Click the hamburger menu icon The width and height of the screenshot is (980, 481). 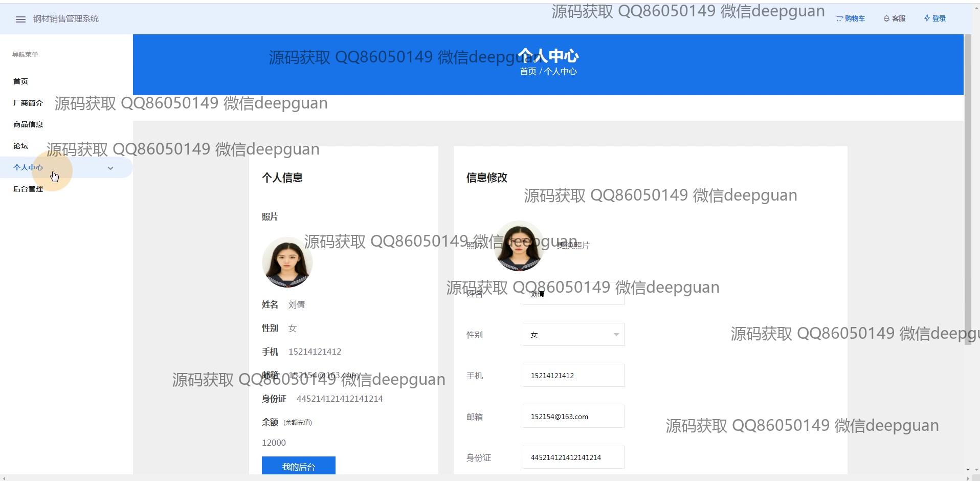pos(20,19)
